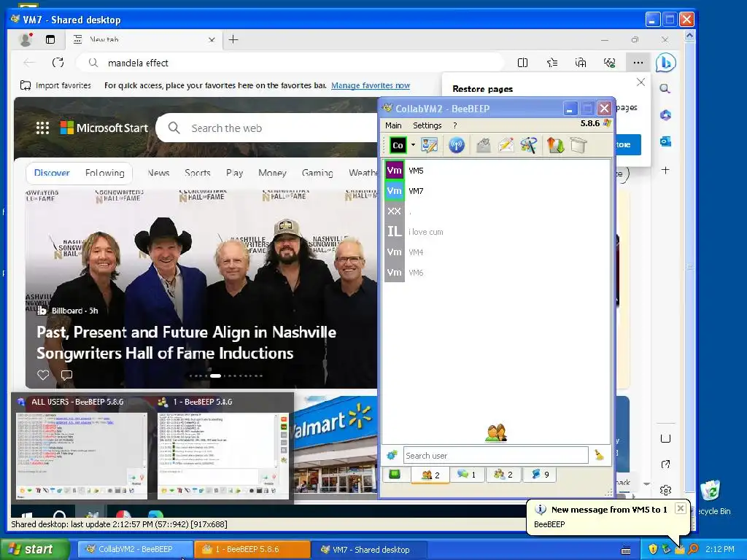Open the Start menu

(35, 549)
